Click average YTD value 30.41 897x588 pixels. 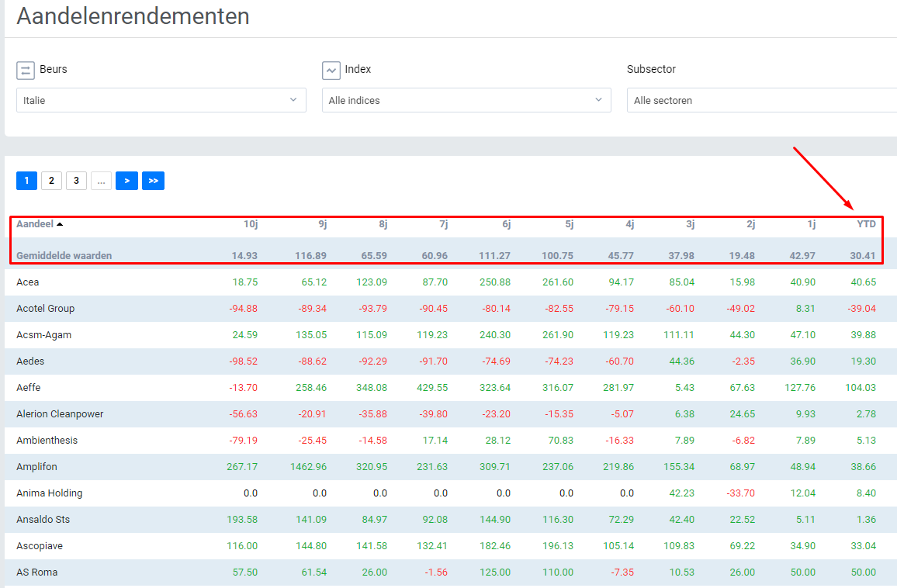coord(863,256)
